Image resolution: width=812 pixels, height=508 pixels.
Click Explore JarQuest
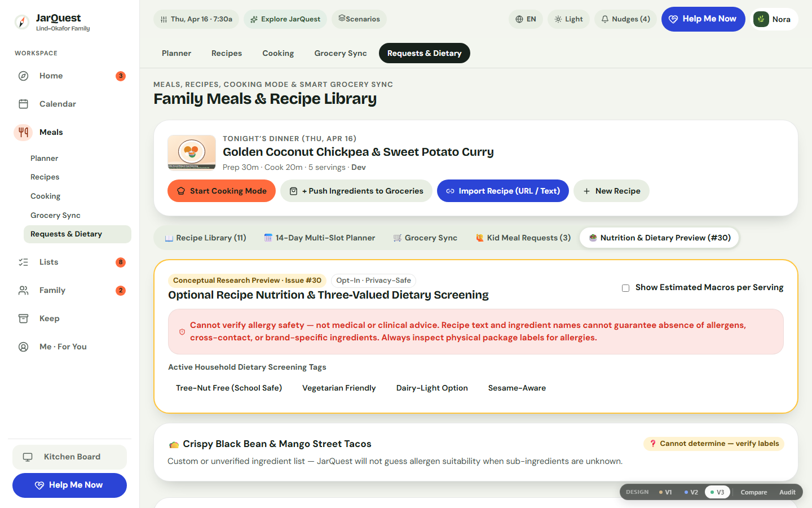click(x=285, y=19)
